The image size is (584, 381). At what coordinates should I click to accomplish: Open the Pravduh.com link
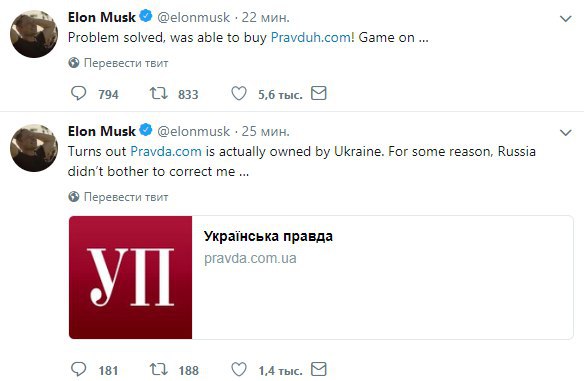(x=311, y=38)
